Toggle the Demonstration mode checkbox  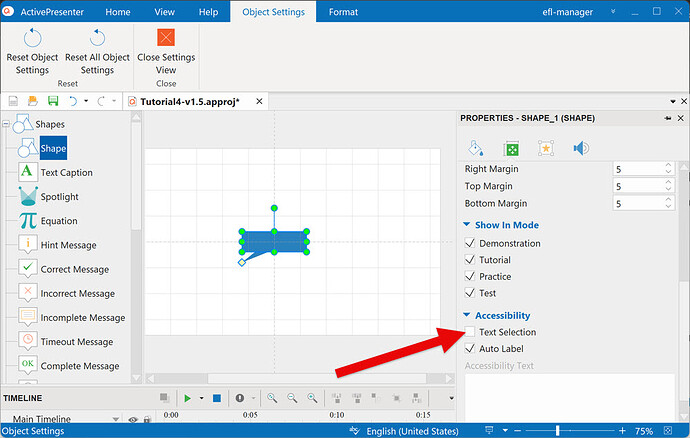click(471, 243)
